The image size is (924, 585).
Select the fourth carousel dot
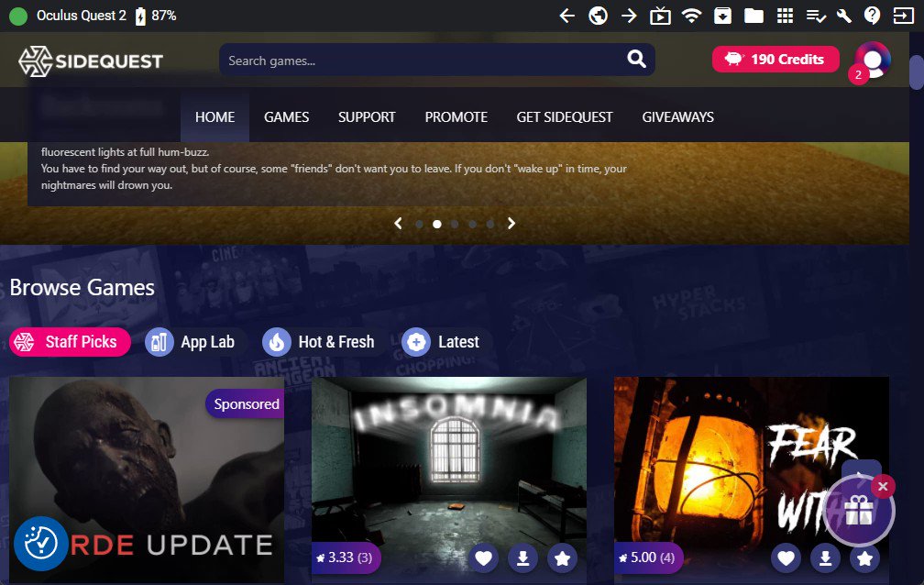point(473,224)
